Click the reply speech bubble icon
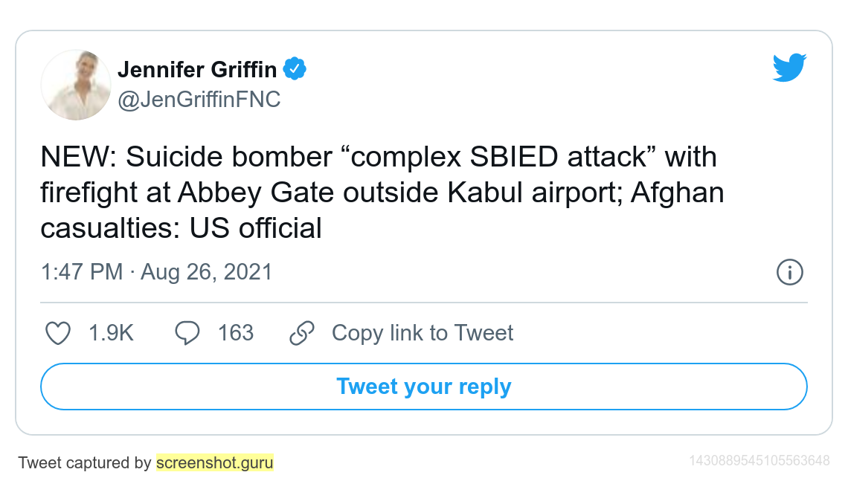Image resolution: width=848 pixels, height=504 pixels. pyautogui.click(x=187, y=333)
